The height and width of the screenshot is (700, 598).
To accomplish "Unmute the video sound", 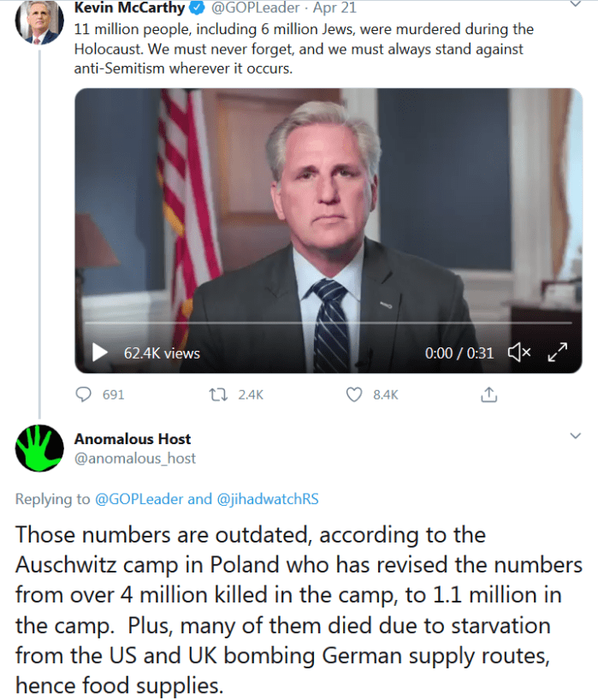I will tap(519, 352).
